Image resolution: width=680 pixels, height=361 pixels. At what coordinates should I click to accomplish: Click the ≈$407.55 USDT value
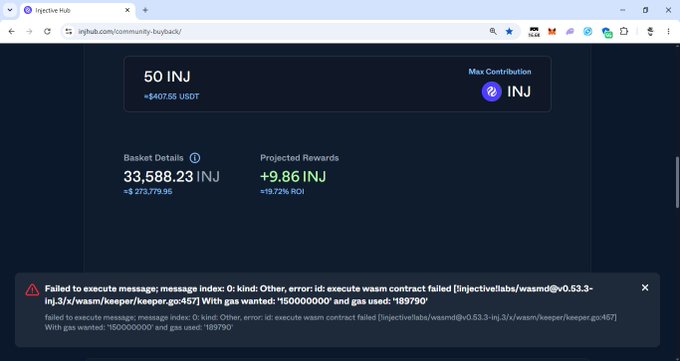coord(171,96)
